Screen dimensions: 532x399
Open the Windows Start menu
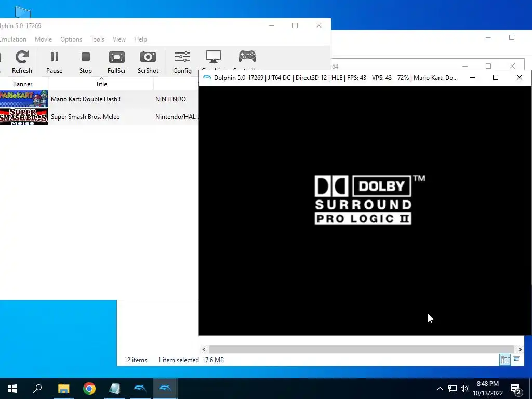pos(12,389)
